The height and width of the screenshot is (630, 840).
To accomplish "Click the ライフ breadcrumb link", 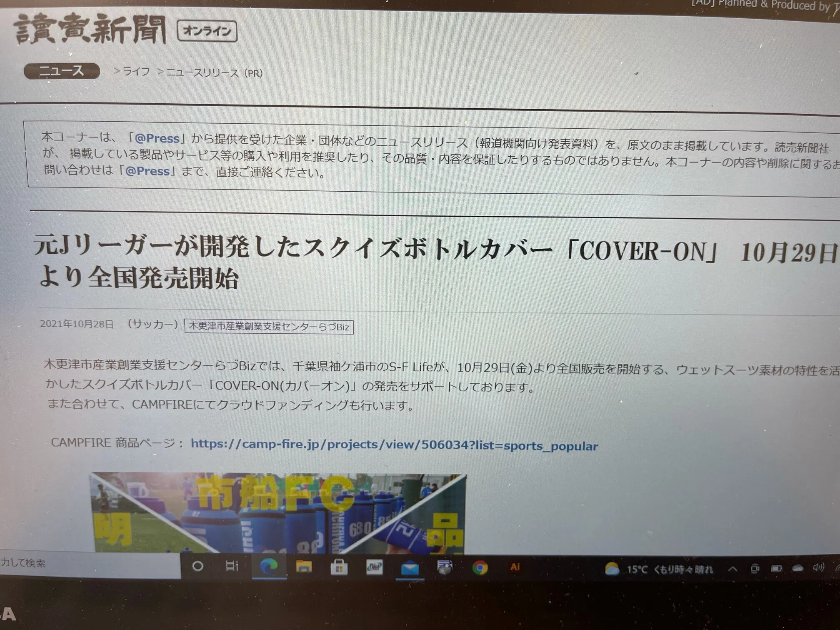I will tap(135, 72).
